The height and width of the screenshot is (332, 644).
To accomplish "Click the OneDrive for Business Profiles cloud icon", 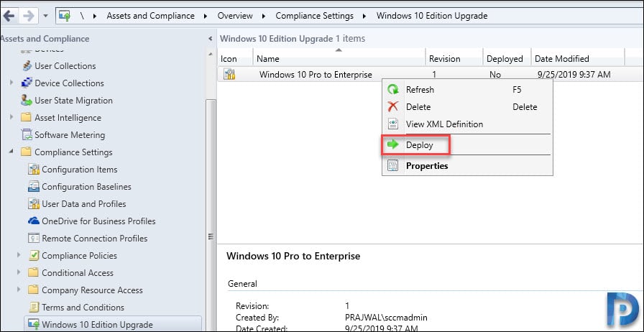I will tap(34, 221).
